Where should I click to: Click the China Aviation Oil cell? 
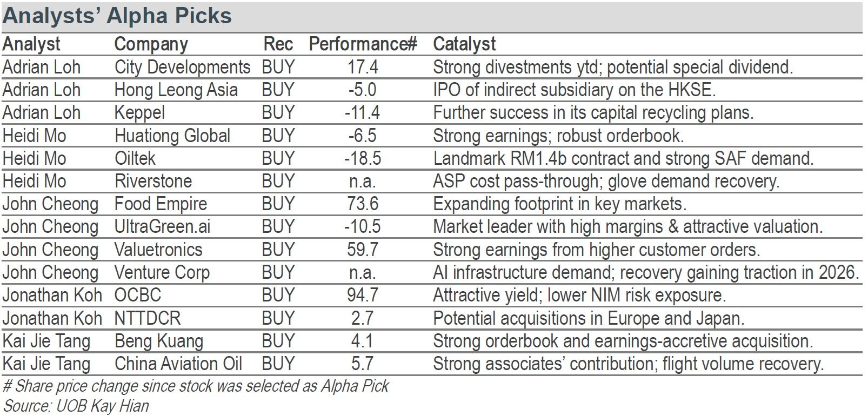click(178, 364)
